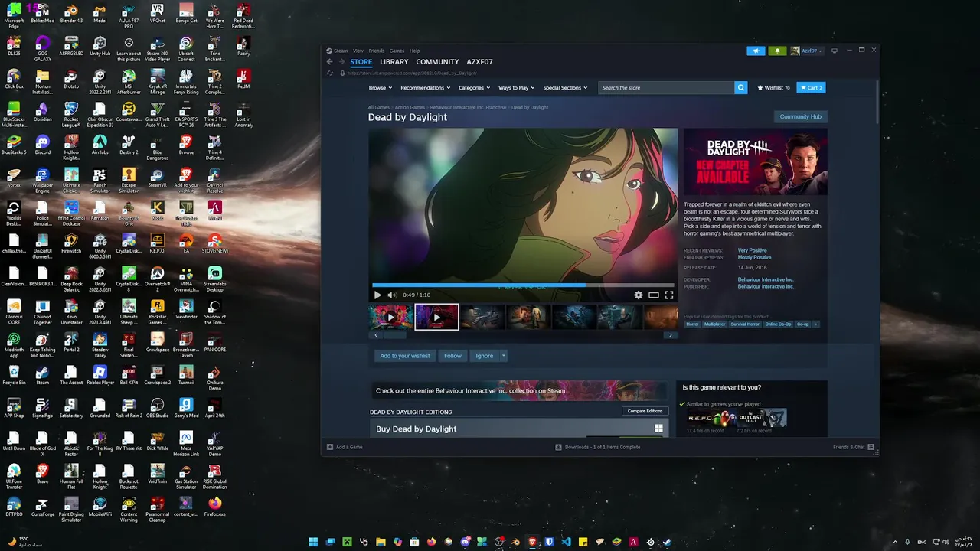The image size is (980, 551).
Task: Go back using Steam back arrow
Action: pyautogui.click(x=330, y=62)
